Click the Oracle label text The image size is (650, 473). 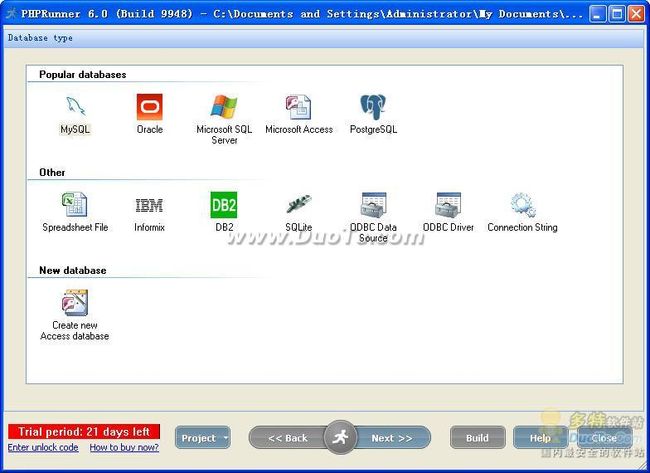150,129
